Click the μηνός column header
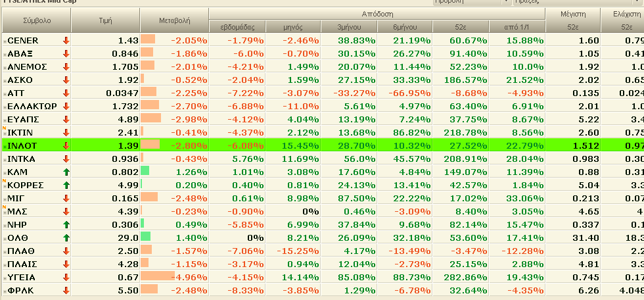The height and width of the screenshot is (300, 644). (x=293, y=27)
